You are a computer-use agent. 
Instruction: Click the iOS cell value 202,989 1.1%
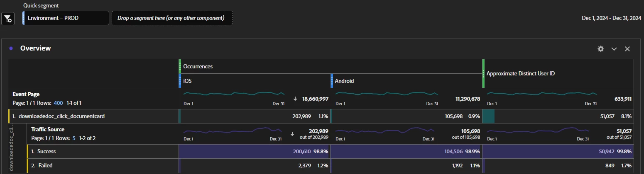pyautogui.click(x=255, y=116)
